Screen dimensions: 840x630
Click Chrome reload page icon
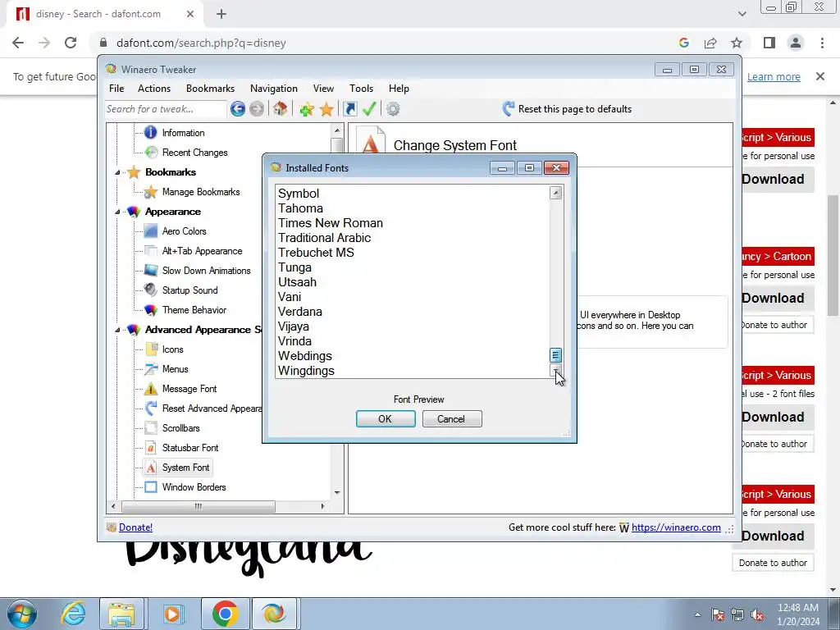pyautogui.click(x=71, y=43)
